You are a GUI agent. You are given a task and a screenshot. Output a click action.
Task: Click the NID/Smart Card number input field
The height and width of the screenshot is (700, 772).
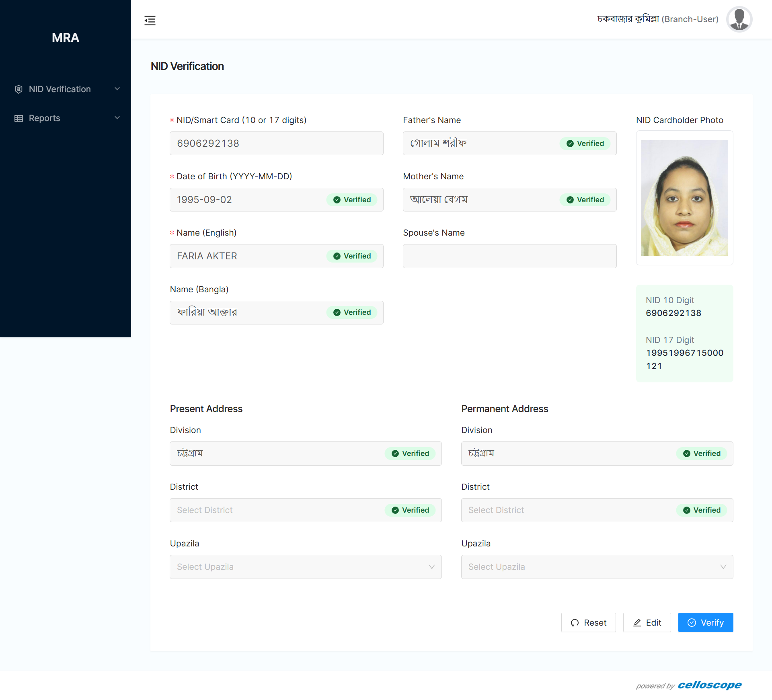[x=276, y=144]
